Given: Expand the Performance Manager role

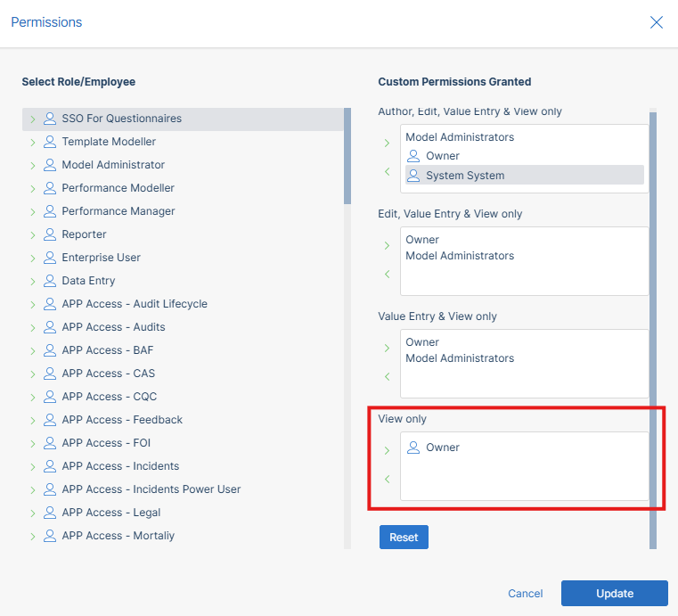Looking at the screenshot, I should (x=33, y=212).
